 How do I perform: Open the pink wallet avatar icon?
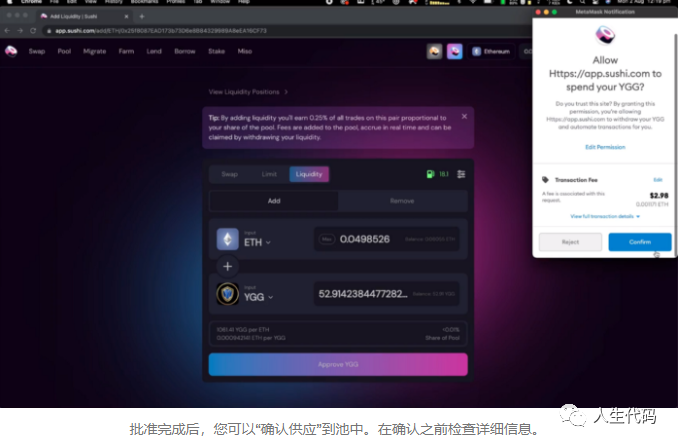click(x=455, y=51)
